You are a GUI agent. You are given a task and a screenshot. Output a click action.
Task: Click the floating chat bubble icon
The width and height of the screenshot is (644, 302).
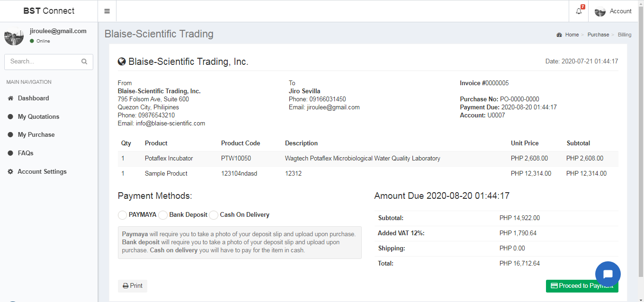click(608, 274)
